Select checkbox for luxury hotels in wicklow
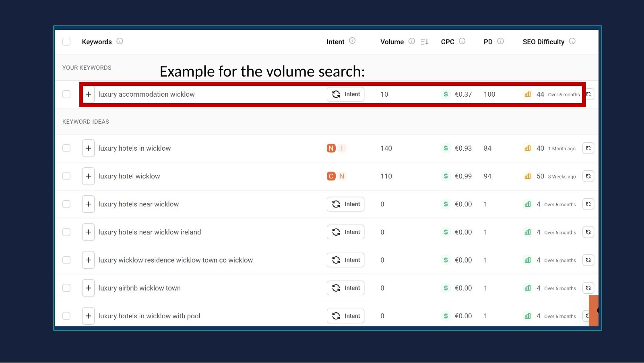 point(66,148)
